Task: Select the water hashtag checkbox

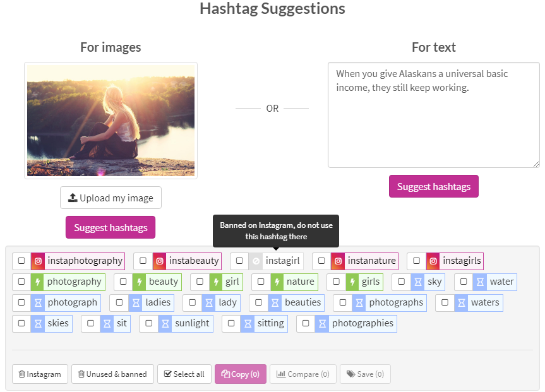Action: coord(464,282)
